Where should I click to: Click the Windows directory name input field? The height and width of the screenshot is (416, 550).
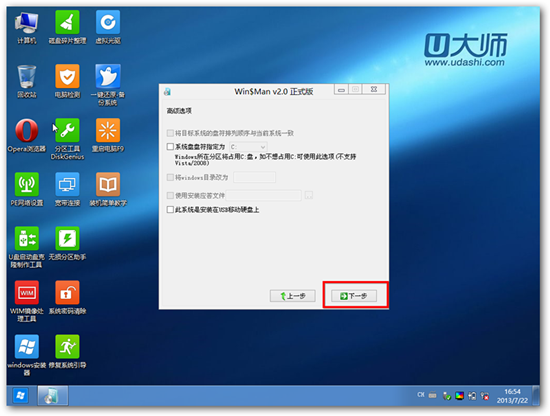[x=255, y=177]
